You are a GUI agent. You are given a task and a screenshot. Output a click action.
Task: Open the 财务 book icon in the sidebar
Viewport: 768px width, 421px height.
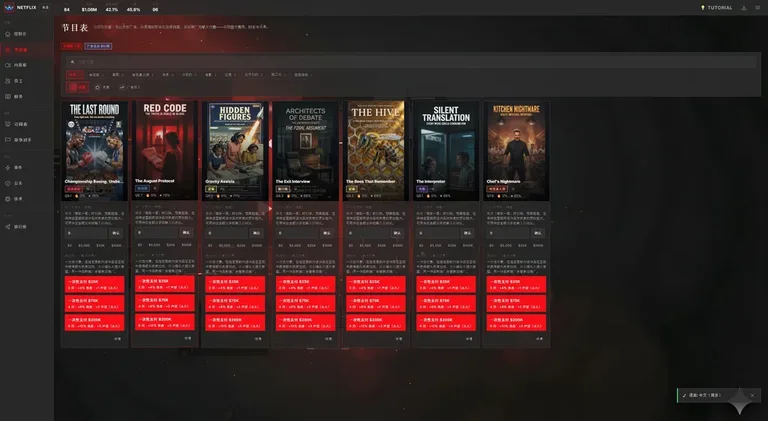pyautogui.click(x=8, y=96)
